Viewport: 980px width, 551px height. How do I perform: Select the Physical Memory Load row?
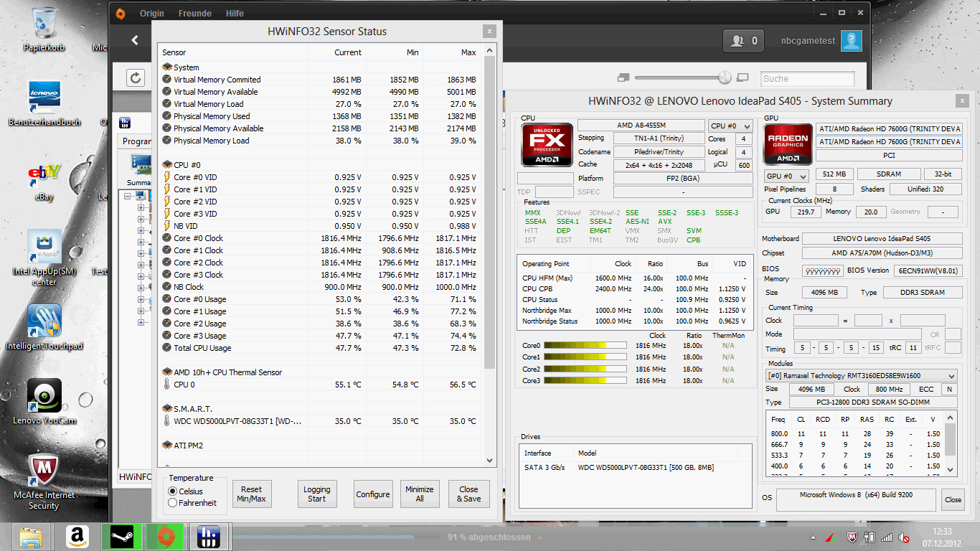pos(321,141)
